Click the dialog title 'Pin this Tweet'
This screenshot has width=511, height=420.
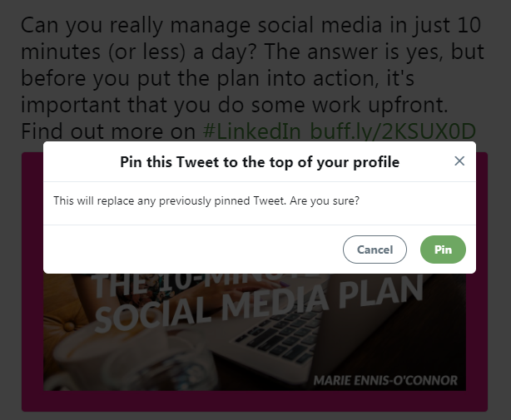pyautogui.click(x=260, y=162)
